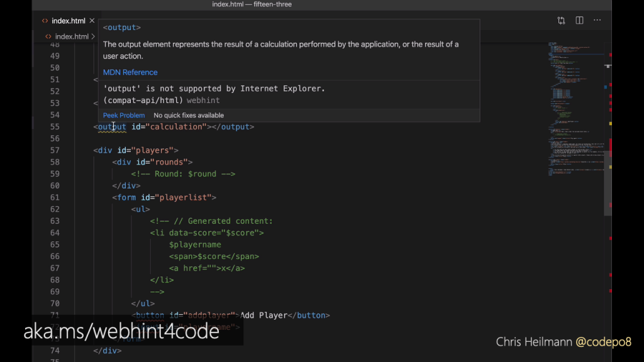Viewport: 644px width, 362px height.
Task: Click the output heading in hover popup
Action: tap(121, 28)
